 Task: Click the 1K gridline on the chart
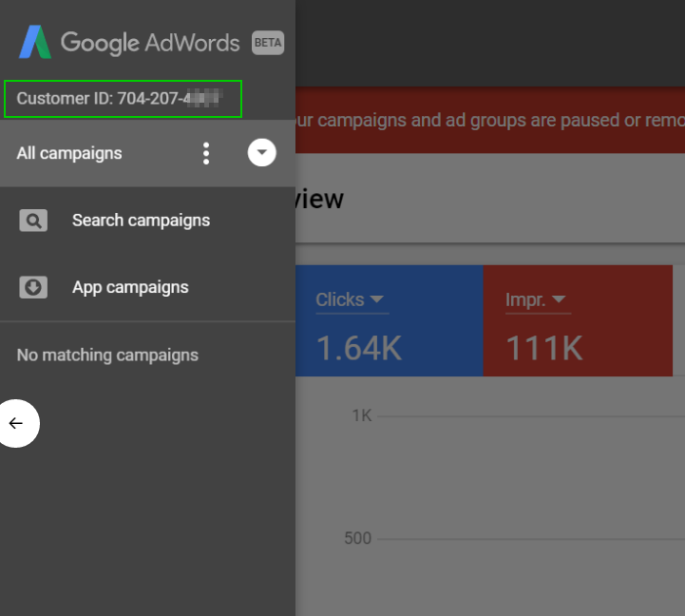[523, 415]
